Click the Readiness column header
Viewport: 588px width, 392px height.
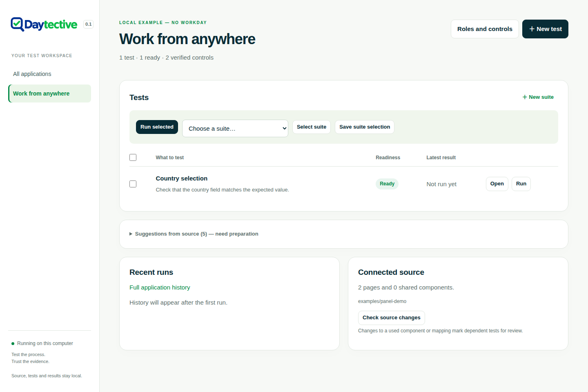coord(388,158)
